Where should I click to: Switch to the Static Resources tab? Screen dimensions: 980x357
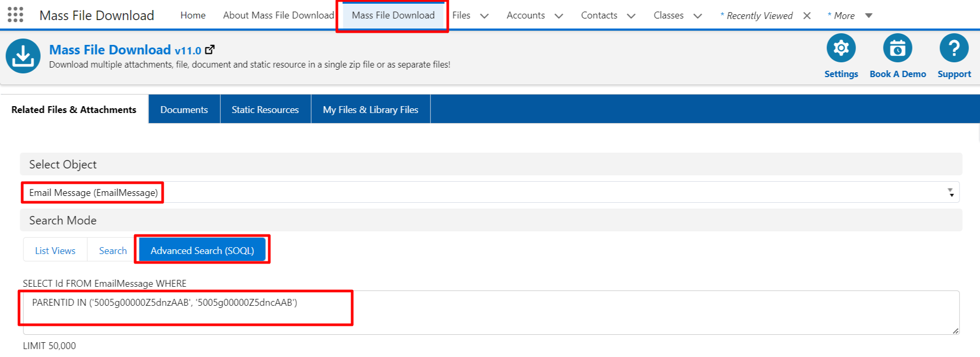[x=265, y=109]
